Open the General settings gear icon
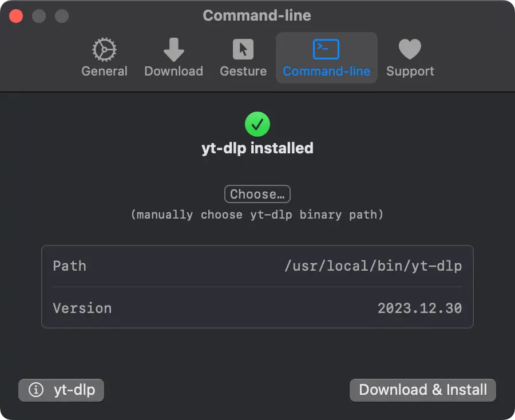The width and height of the screenshot is (515, 420). coord(104,50)
